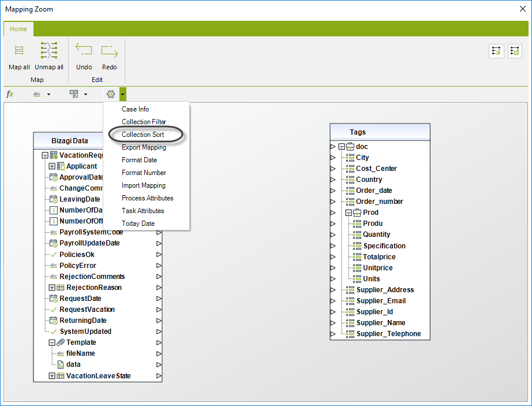Select Import Mapping menu entry
Screen dimensions: 532x406
tap(144, 185)
